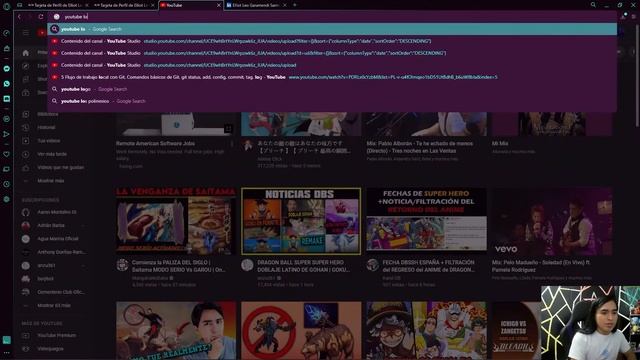This screenshot has height=360, width=640.
Task: Open the Opera menu logo
Action: (7, 6)
